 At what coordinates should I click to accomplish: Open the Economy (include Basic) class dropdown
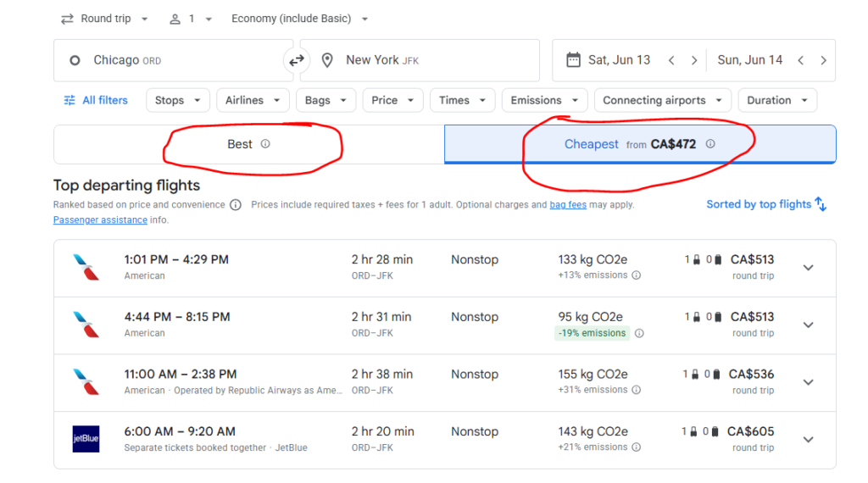pos(299,19)
